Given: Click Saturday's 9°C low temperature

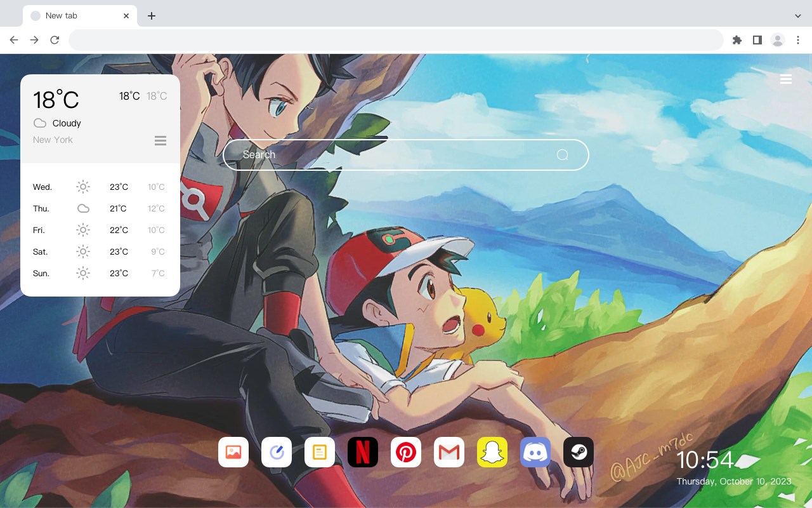Looking at the screenshot, I should click(158, 251).
